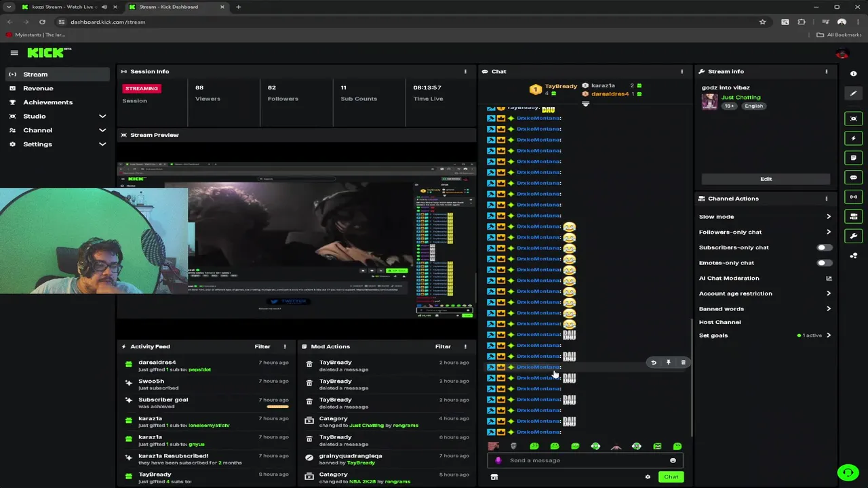Click Edit button in Stream info
This screenshot has width=868, height=488.
pyautogui.click(x=766, y=179)
